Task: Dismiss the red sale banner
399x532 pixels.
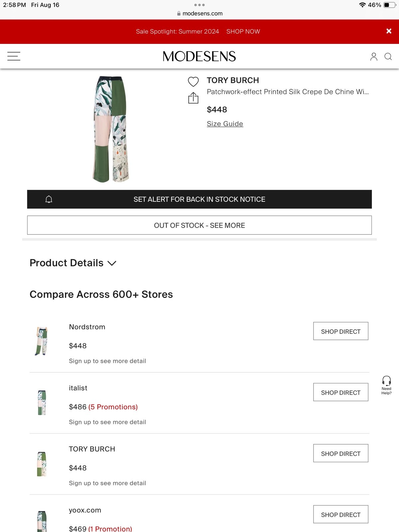Action: 389,31
